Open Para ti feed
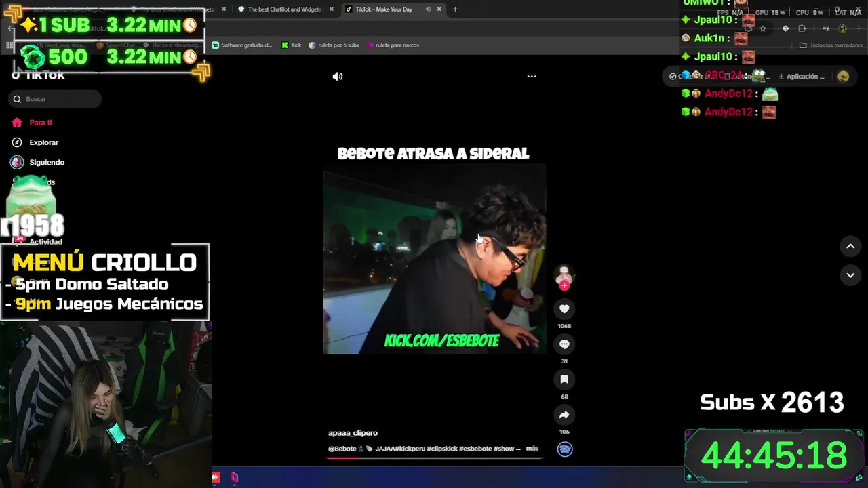This screenshot has height=488, width=868. click(41, 123)
